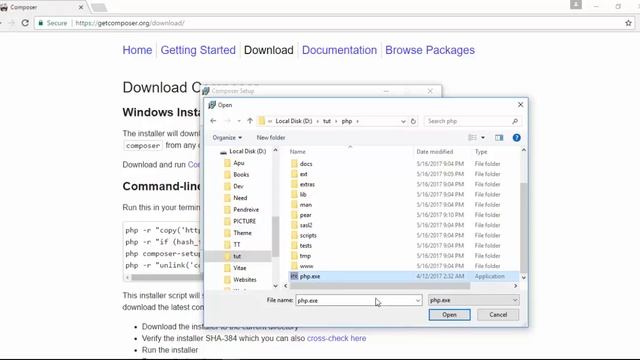Select the lib folder
Image resolution: width=640 pixels, height=360 pixels.
click(303, 194)
